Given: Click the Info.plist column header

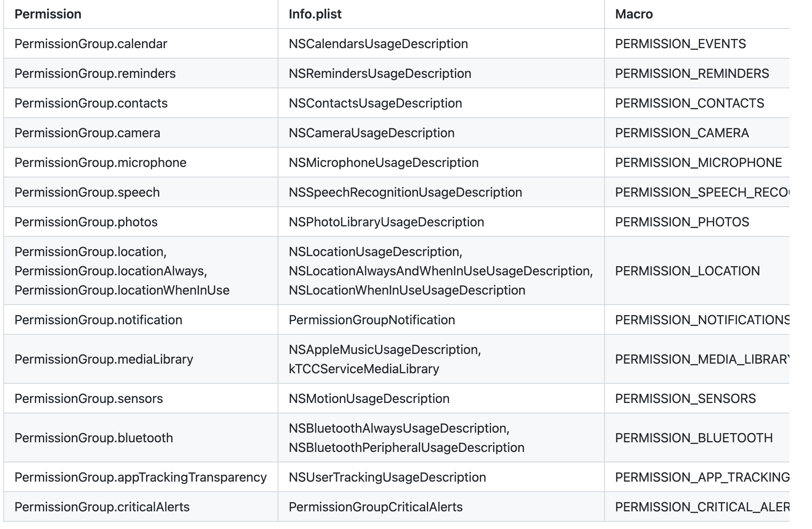Looking at the screenshot, I should point(315,14).
